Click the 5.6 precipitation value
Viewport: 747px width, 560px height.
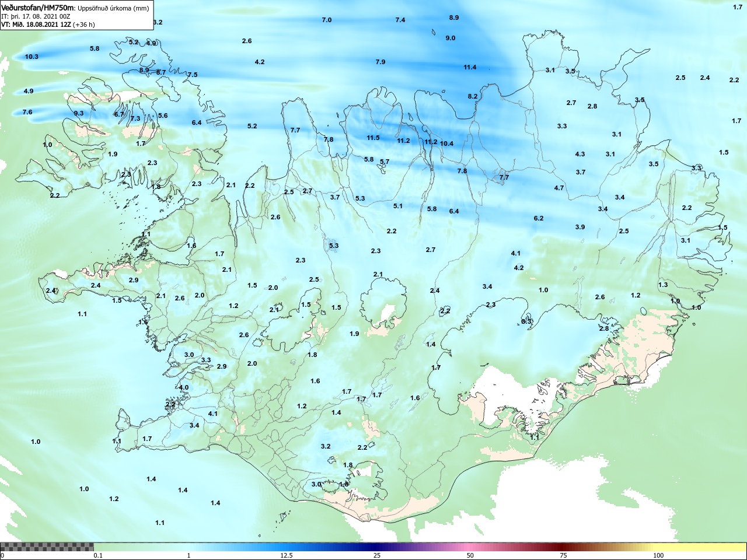click(163, 116)
